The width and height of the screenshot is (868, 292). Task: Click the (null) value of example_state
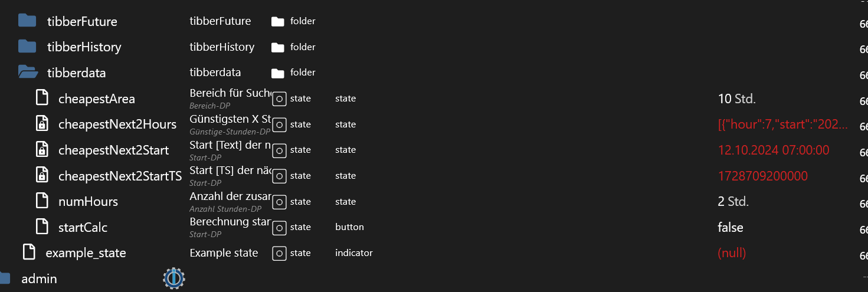tap(732, 253)
